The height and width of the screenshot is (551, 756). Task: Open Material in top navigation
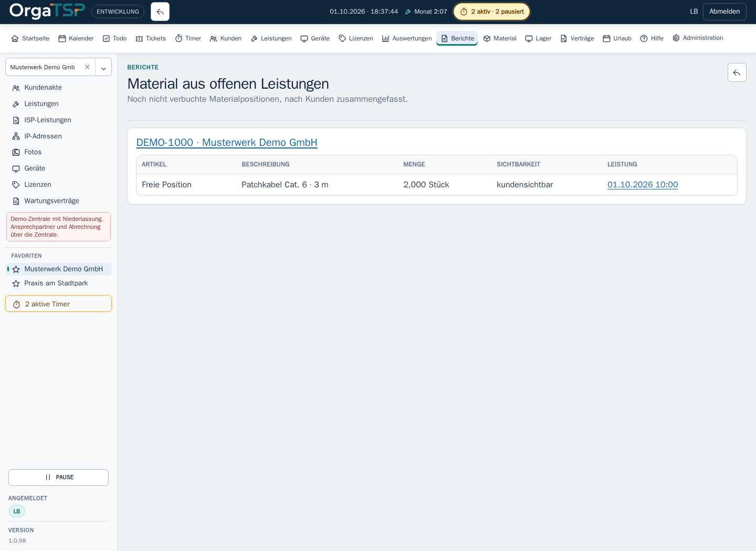tap(500, 38)
